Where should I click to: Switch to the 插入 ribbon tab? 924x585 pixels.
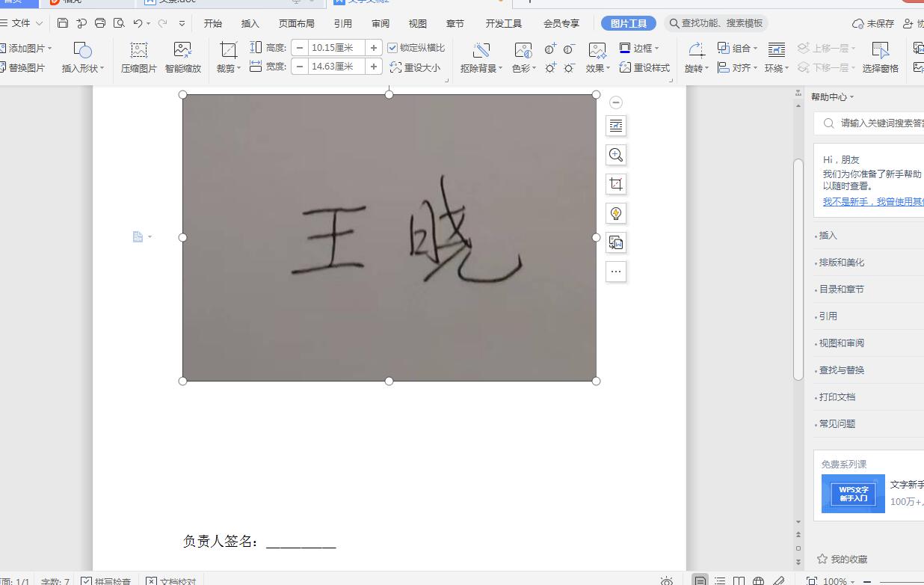point(249,22)
